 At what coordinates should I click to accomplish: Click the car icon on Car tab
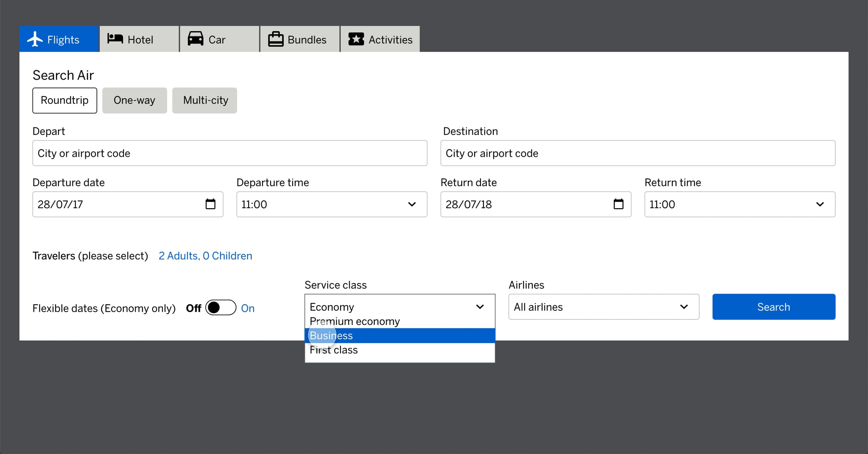196,39
